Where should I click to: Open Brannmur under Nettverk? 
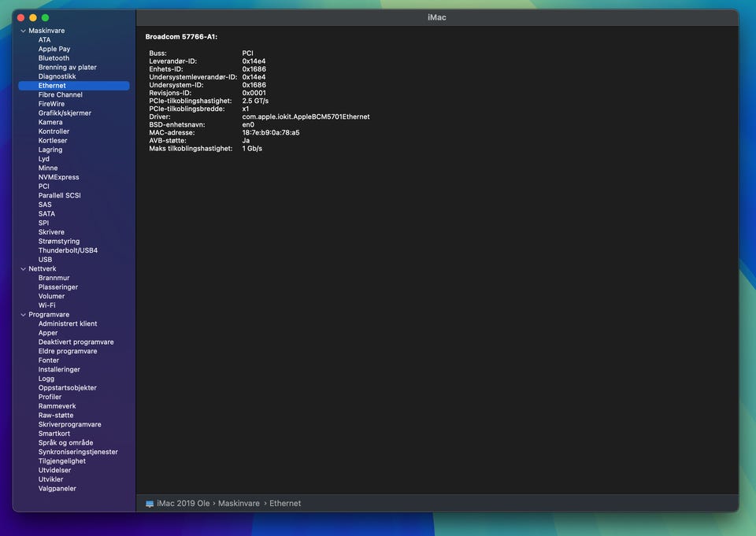(x=54, y=278)
